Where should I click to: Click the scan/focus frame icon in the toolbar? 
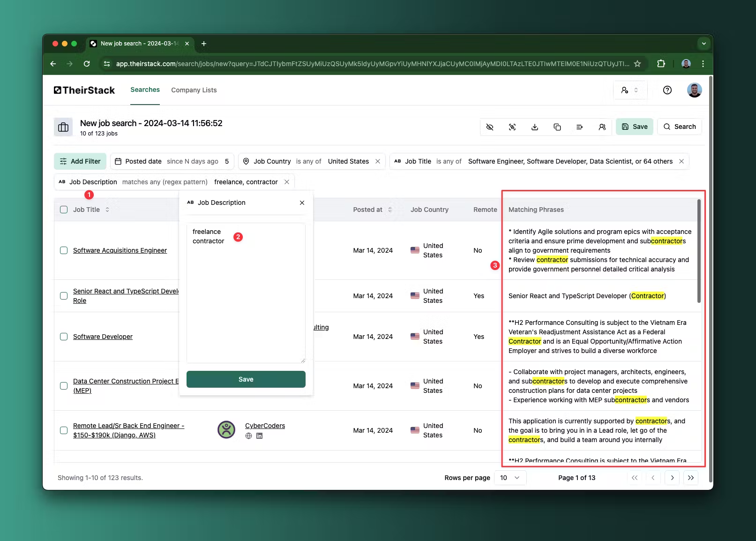[512, 127]
